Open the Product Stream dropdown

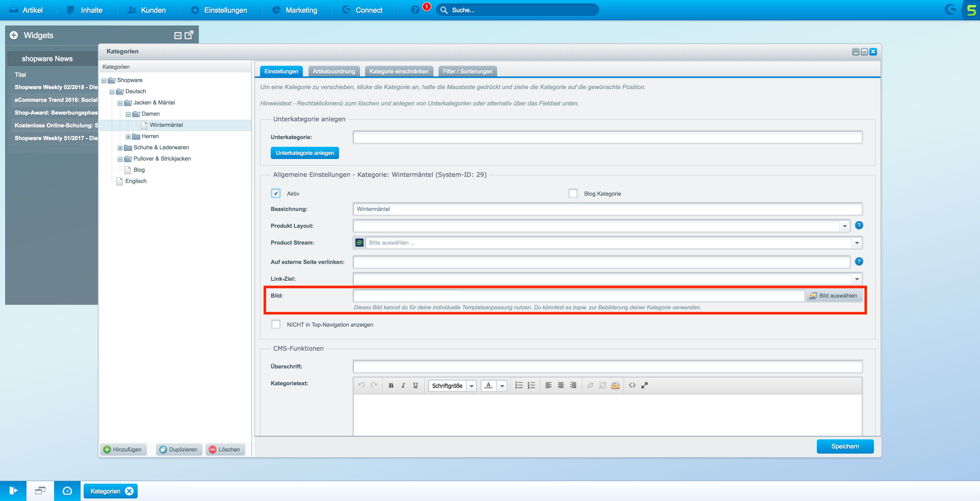[x=857, y=242]
